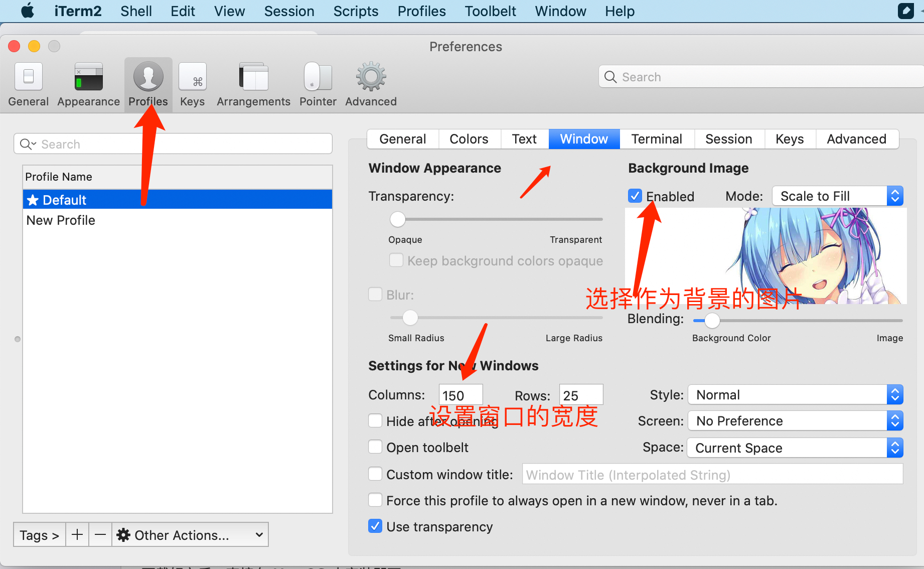Screen dimensions: 924x569
Task: Open the iTerm2 menu
Action: (78, 11)
